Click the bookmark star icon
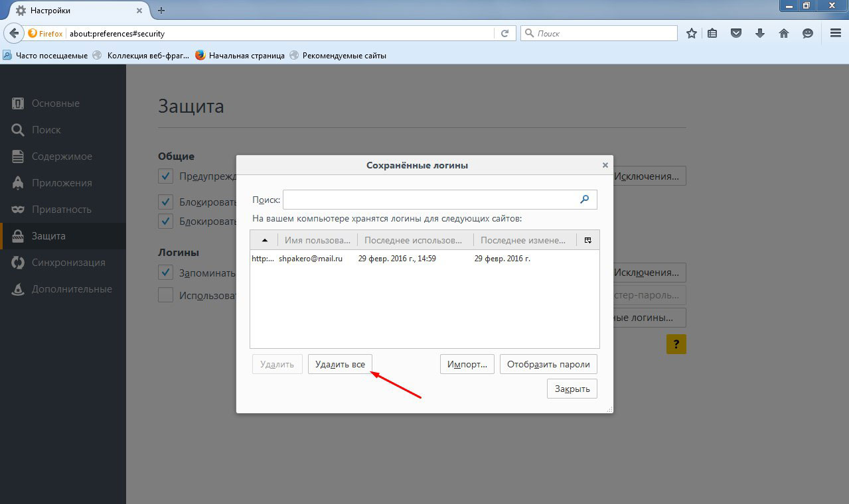The width and height of the screenshot is (849, 504). point(692,33)
